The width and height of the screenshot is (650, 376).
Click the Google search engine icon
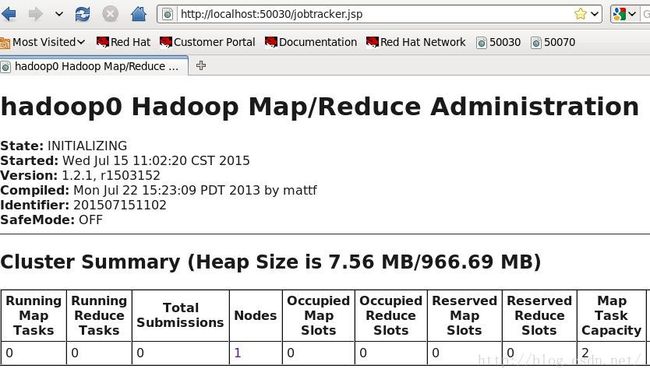[x=619, y=15]
